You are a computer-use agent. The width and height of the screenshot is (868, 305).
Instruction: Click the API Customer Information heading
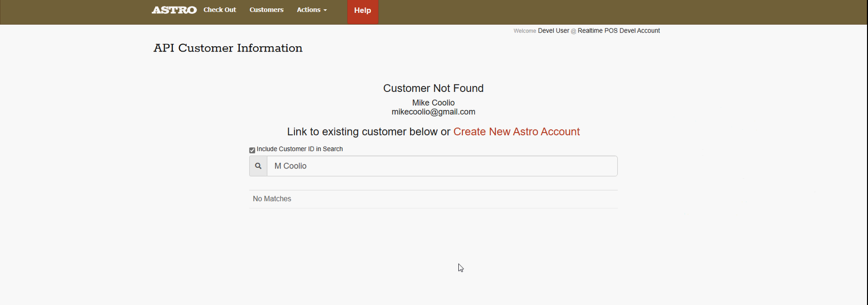228,48
